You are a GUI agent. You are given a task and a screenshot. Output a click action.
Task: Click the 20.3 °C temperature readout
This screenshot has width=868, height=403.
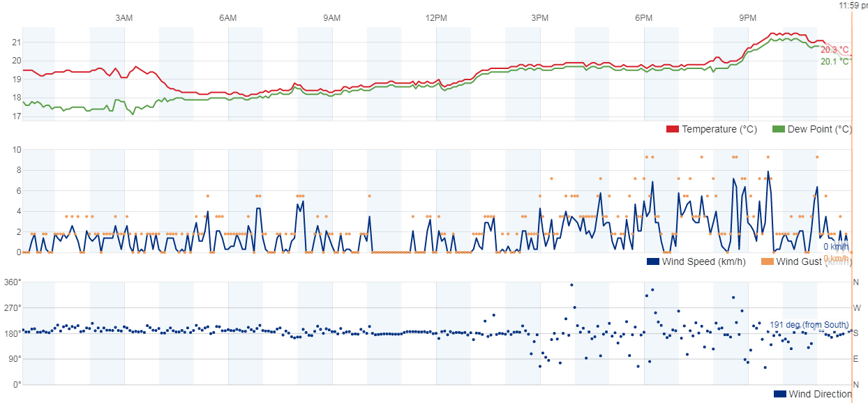pyautogui.click(x=835, y=50)
